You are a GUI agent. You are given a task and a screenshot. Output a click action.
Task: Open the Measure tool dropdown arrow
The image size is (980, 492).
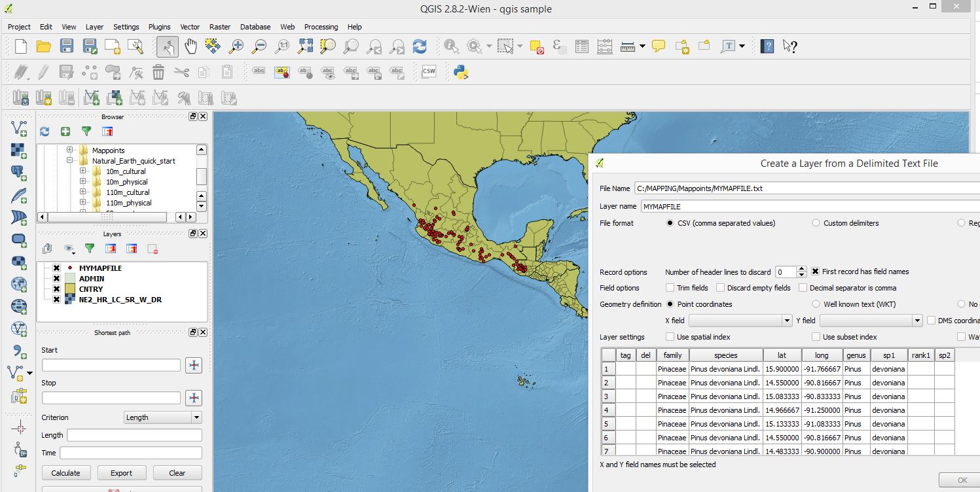[642, 46]
